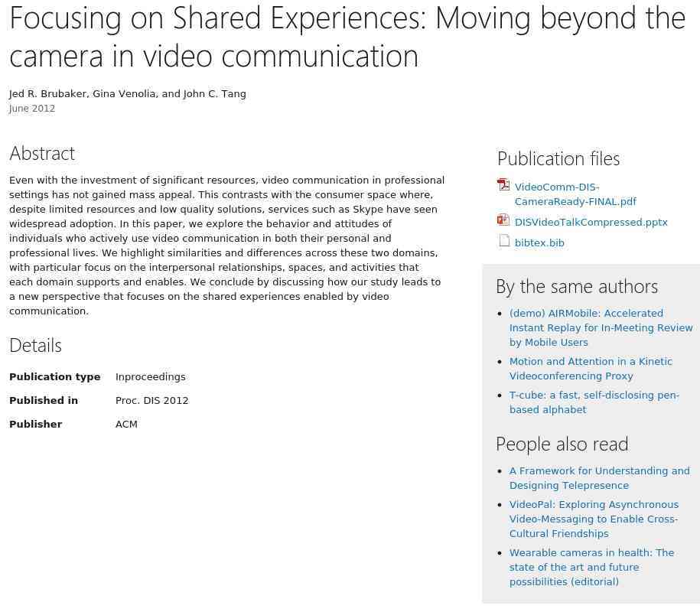Click the PDF icon beside VideoComm-DIS file

pos(503,184)
